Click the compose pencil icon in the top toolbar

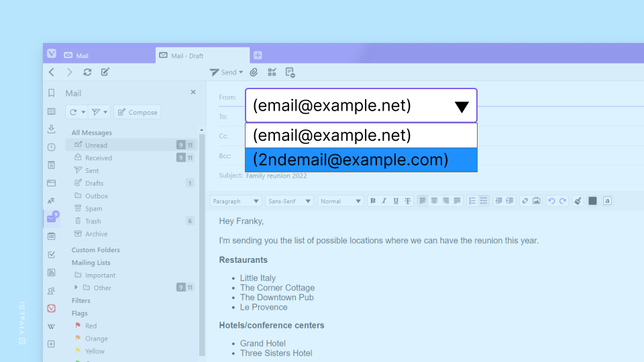click(105, 72)
